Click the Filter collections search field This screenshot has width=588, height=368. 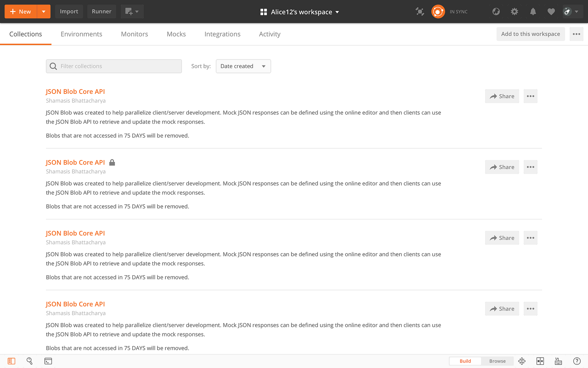point(114,66)
